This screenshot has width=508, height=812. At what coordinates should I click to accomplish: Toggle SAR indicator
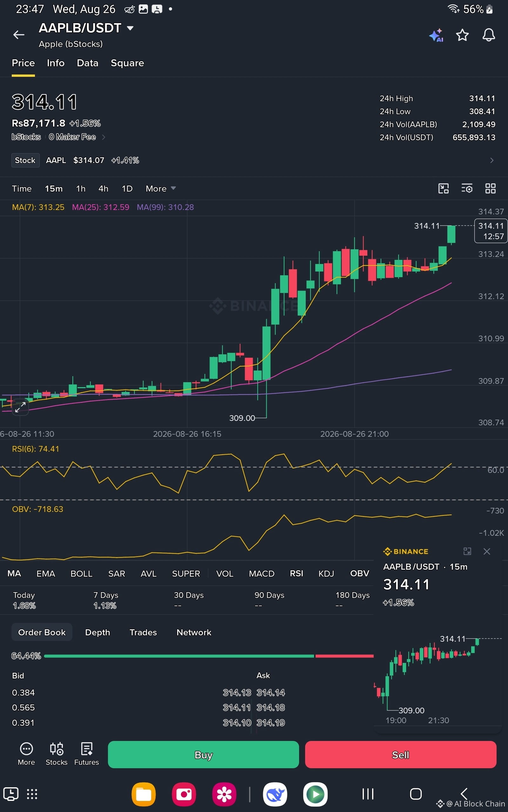117,573
